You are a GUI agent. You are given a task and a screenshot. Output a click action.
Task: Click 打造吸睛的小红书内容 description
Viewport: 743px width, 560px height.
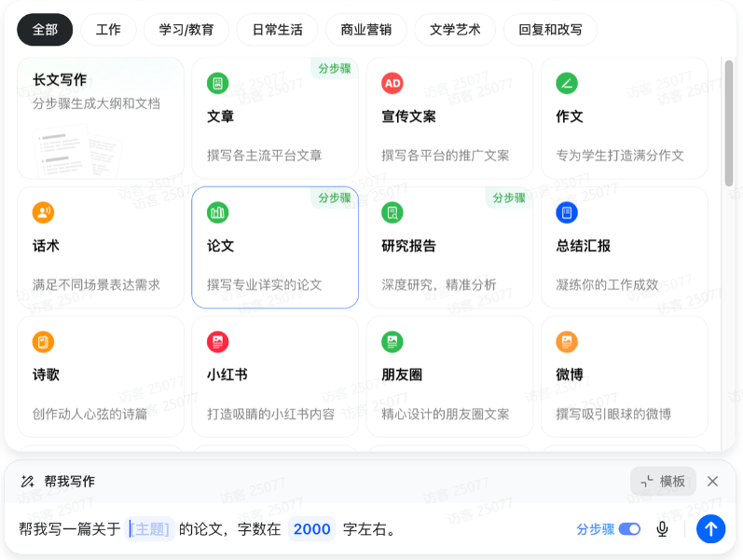coord(270,414)
